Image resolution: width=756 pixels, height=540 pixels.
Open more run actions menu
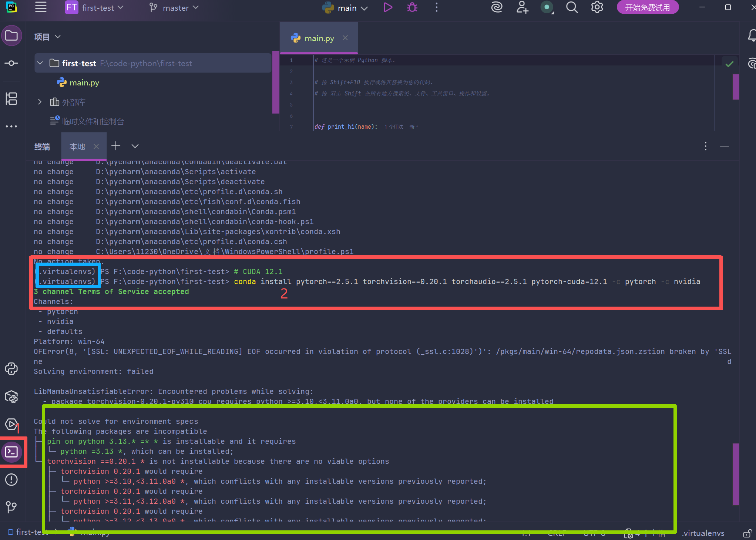[x=437, y=7]
